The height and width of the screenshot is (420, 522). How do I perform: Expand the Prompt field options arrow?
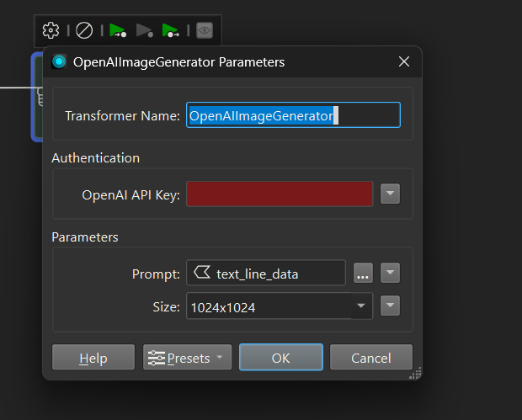tap(389, 274)
